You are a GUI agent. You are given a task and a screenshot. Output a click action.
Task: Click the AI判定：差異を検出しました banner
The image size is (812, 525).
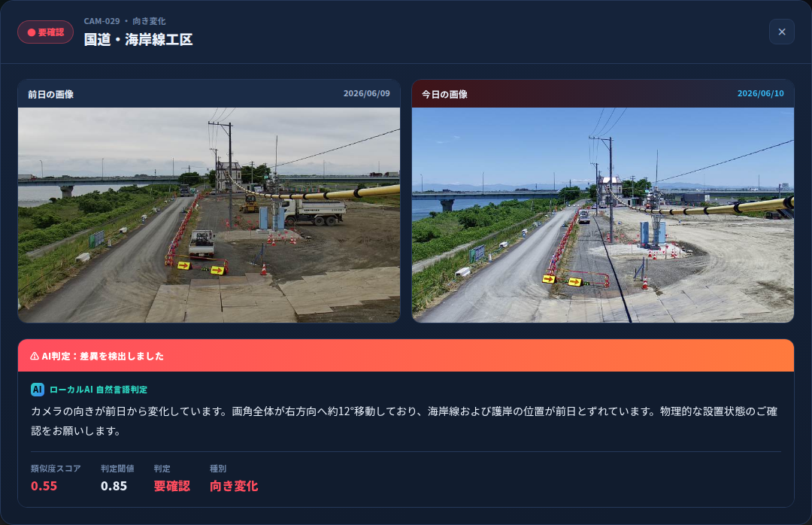pyautogui.click(x=406, y=356)
